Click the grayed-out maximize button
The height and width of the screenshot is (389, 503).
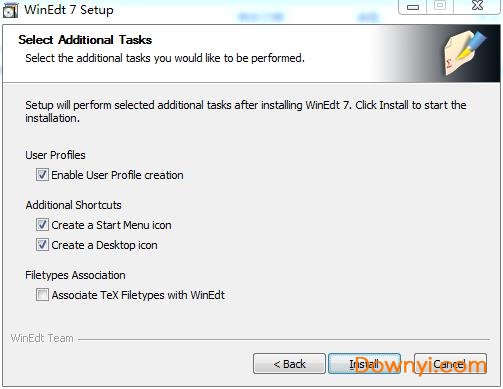(x=440, y=6)
